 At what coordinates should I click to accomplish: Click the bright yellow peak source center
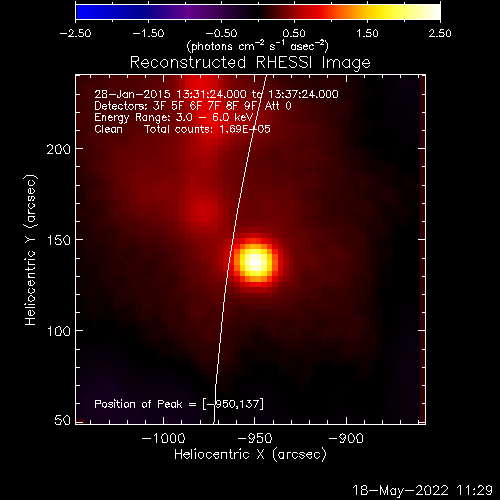click(255, 262)
